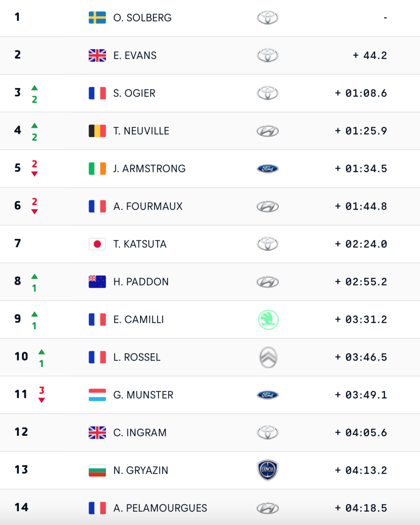Open driver name A. PELAMOURGUES
The width and height of the screenshot is (420, 525).
coord(160,508)
